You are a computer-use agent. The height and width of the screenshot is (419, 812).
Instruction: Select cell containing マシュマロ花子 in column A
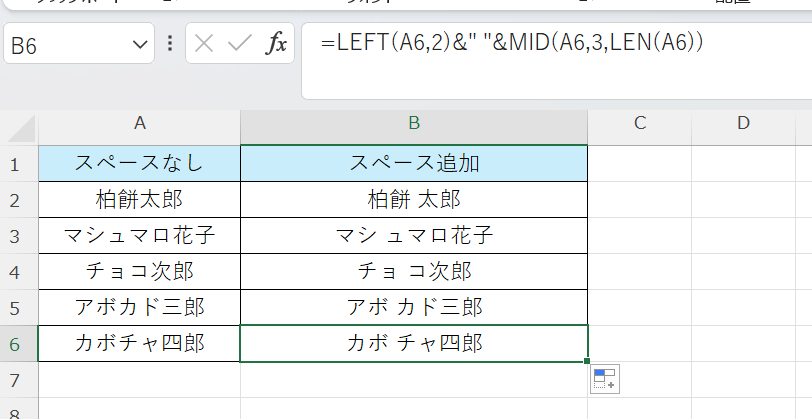point(139,236)
